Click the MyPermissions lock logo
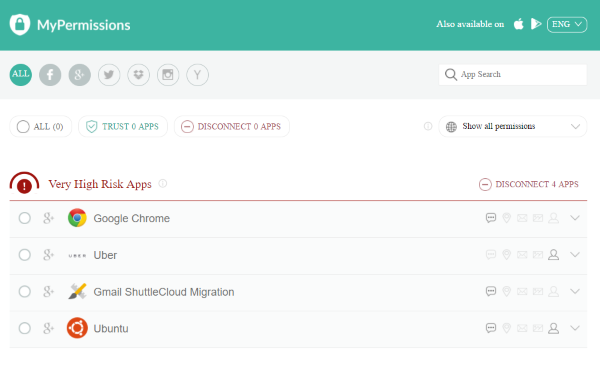Viewport: 600px width, 365px height. point(20,24)
